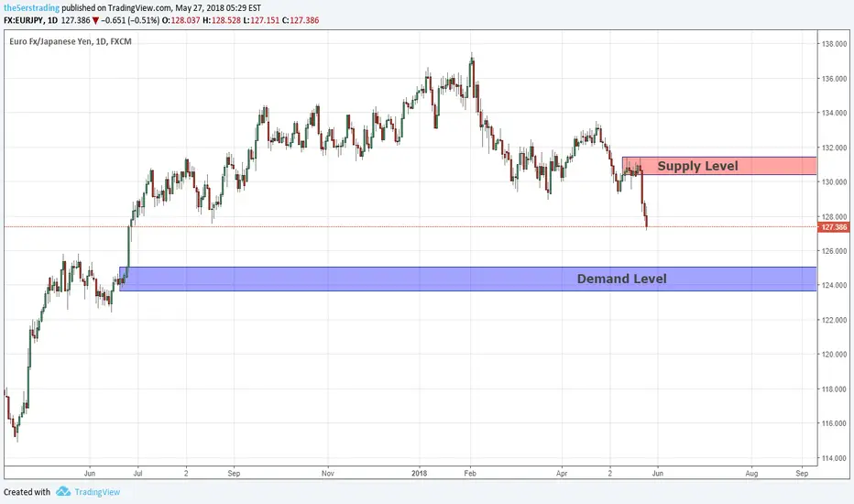Click the TradingView cloud logo icon
The image size is (854, 504).
coord(63,491)
